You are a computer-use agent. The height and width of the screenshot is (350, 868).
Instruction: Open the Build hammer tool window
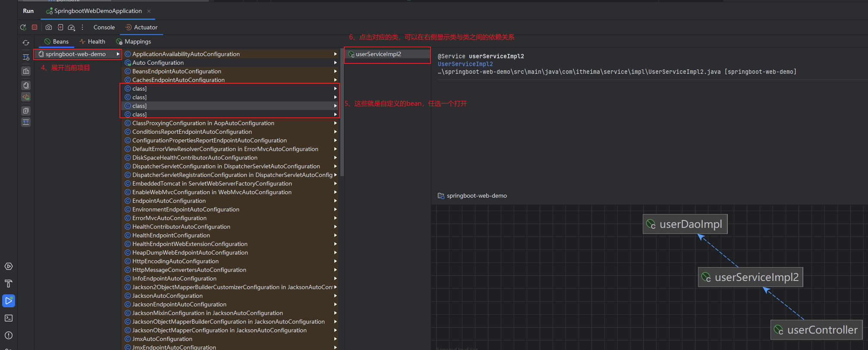pyautogui.click(x=9, y=284)
